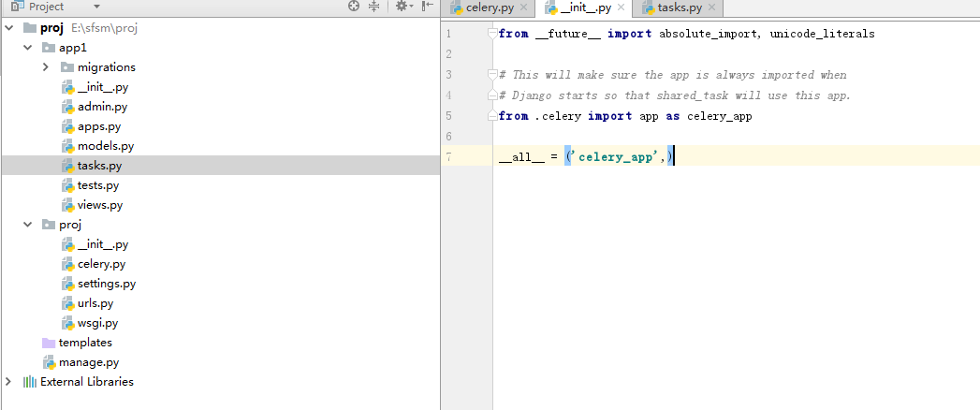Viewport: 980px width, 410px height.
Task: Open __init__.py under proj package
Action: click(x=103, y=244)
